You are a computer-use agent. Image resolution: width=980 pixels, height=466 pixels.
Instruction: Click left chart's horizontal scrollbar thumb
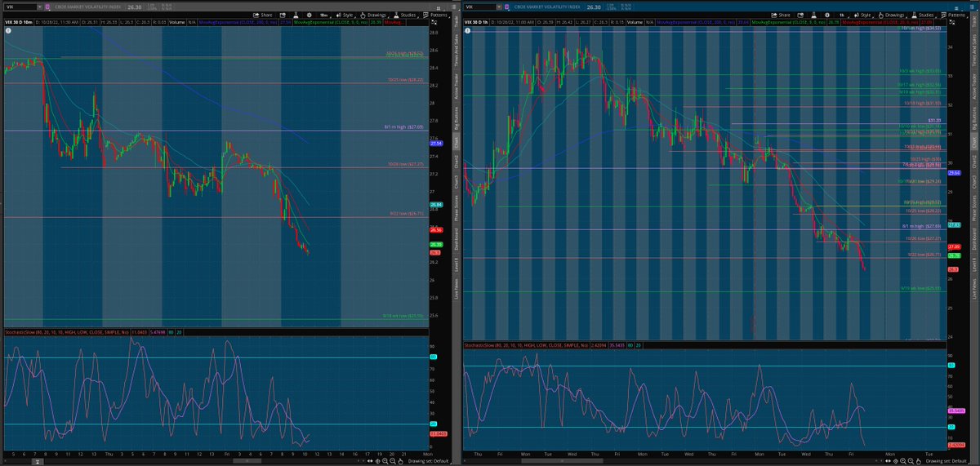[x=247, y=460]
